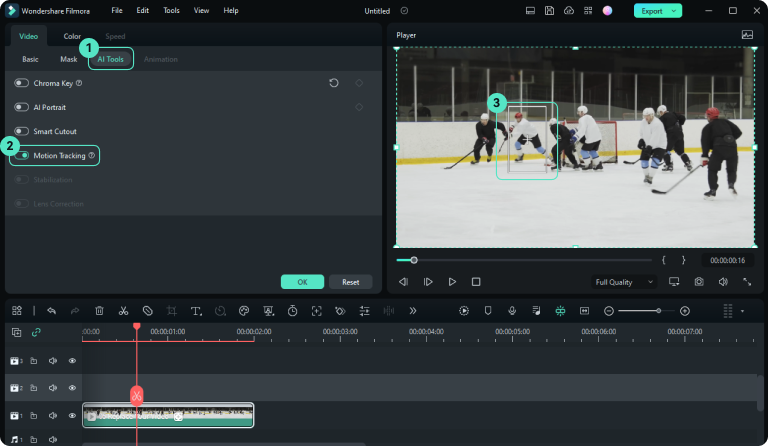768x446 pixels.
Task: Open the Basic sub-tab
Action: coord(30,59)
